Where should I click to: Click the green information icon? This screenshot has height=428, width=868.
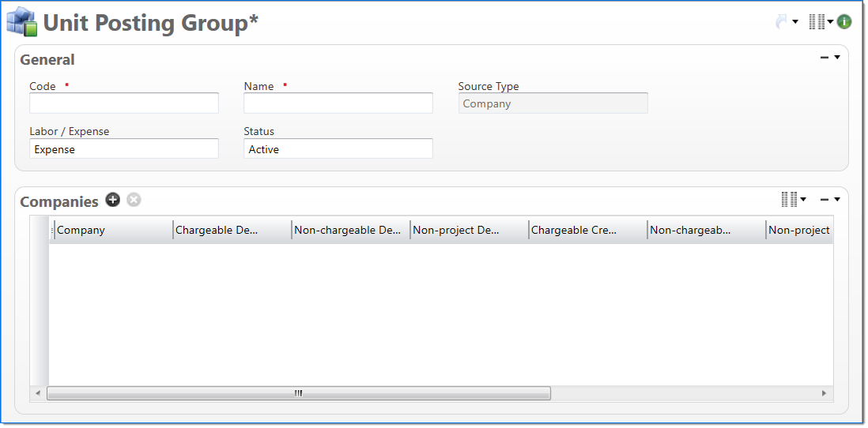click(844, 22)
